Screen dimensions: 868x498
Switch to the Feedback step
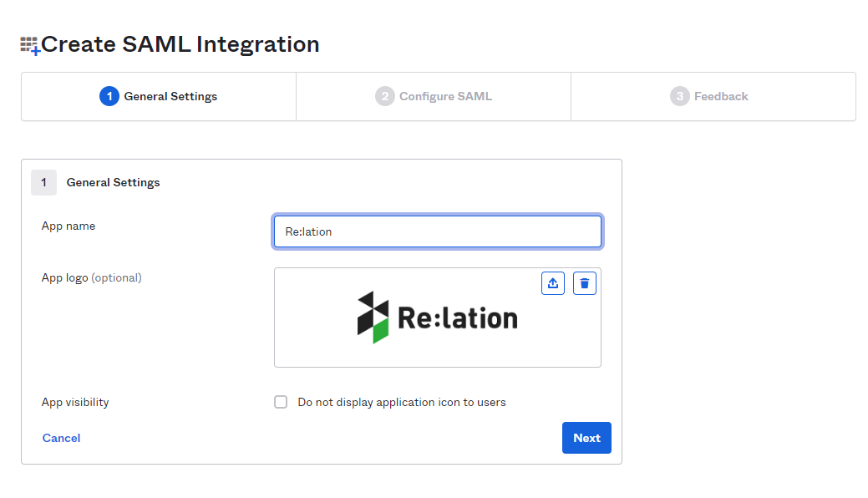tap(713, 96)
